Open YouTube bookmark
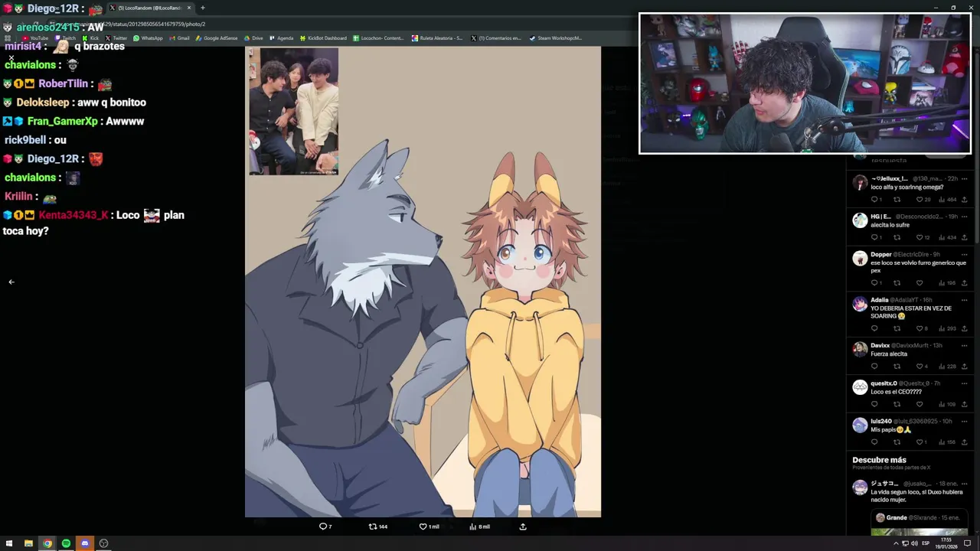Screen dimensions: 980x551 click(35, 38)
